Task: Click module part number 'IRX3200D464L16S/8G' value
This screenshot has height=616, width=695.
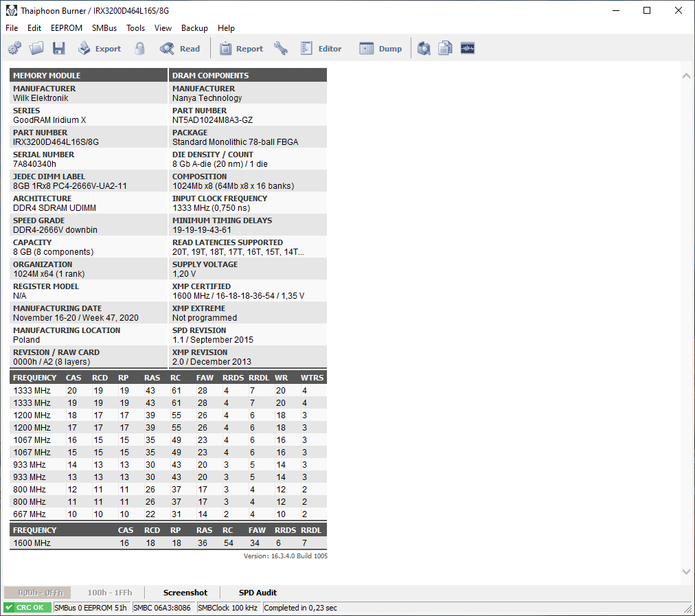Action: 56,142
